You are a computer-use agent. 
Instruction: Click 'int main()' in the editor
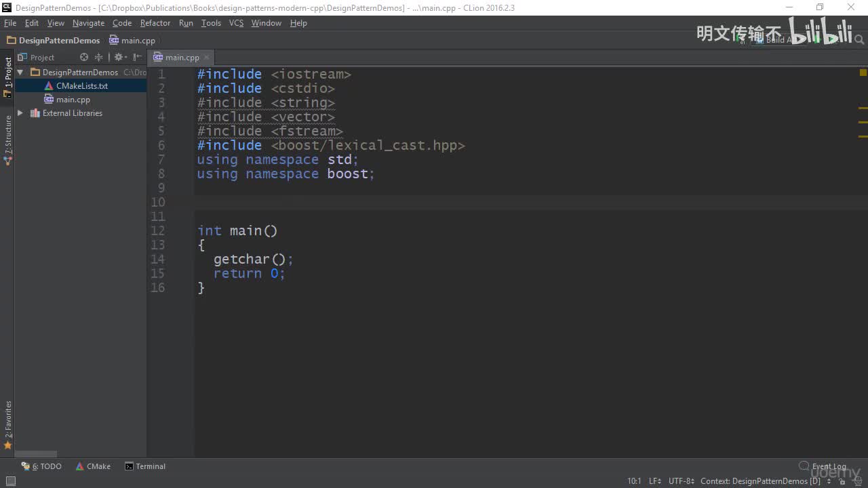pyautogui.click(x=237, y=230)
